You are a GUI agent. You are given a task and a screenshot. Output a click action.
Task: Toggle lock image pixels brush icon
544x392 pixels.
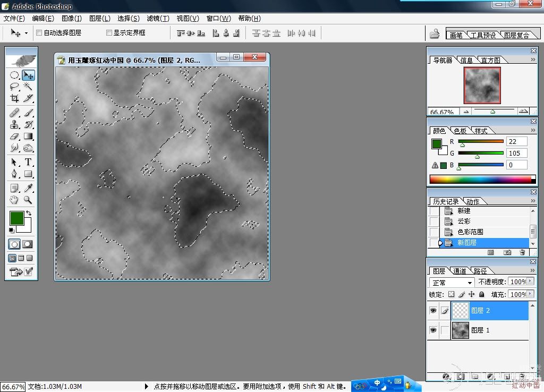click(462, 294)
